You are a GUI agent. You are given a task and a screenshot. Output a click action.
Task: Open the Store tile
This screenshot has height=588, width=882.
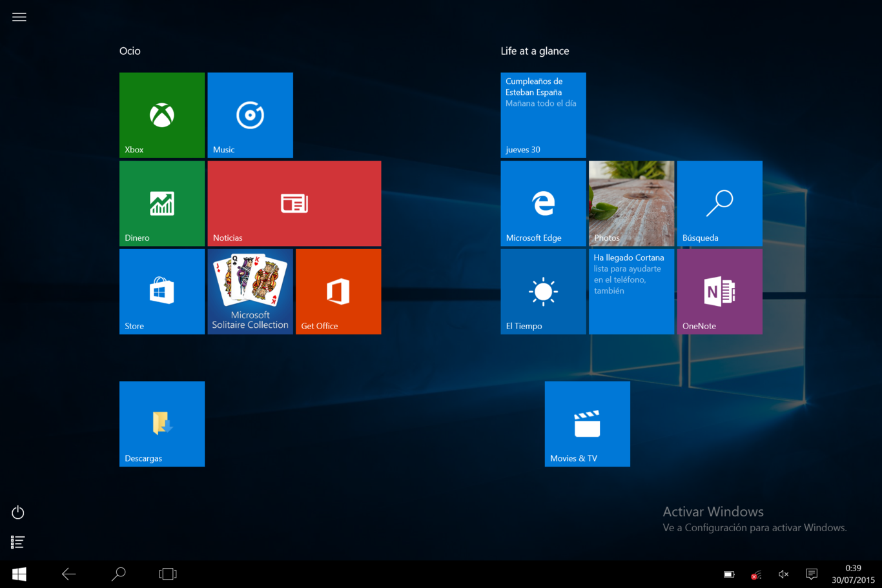coord(161,291)
